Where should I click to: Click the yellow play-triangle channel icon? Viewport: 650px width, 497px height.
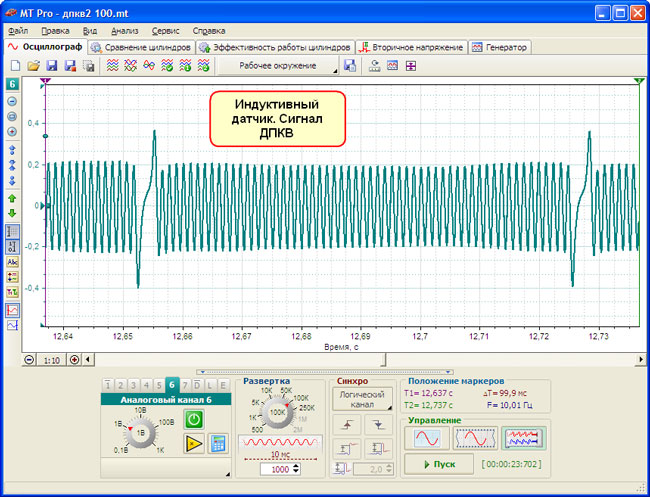(x=194, y=444)
